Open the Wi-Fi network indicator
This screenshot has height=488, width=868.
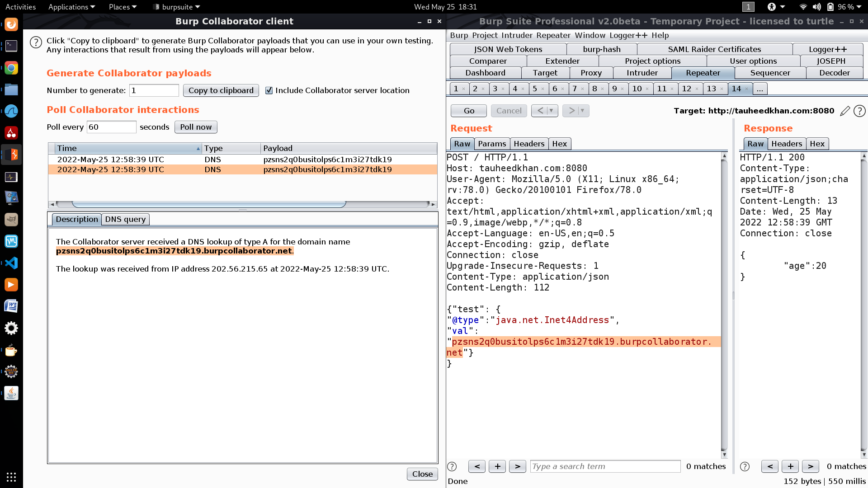coord(803,7)
